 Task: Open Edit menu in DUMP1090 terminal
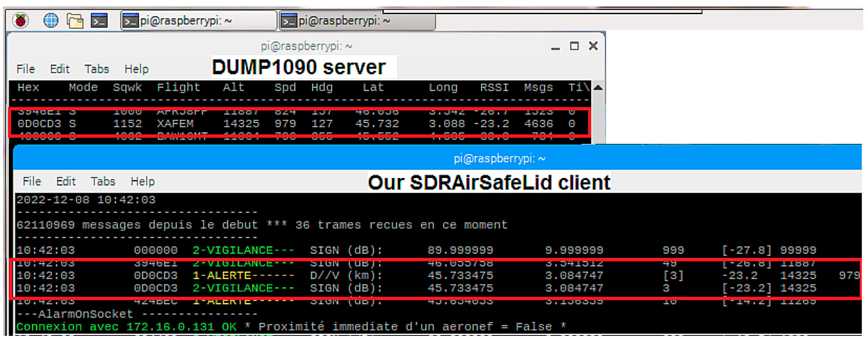click(60, 69)
